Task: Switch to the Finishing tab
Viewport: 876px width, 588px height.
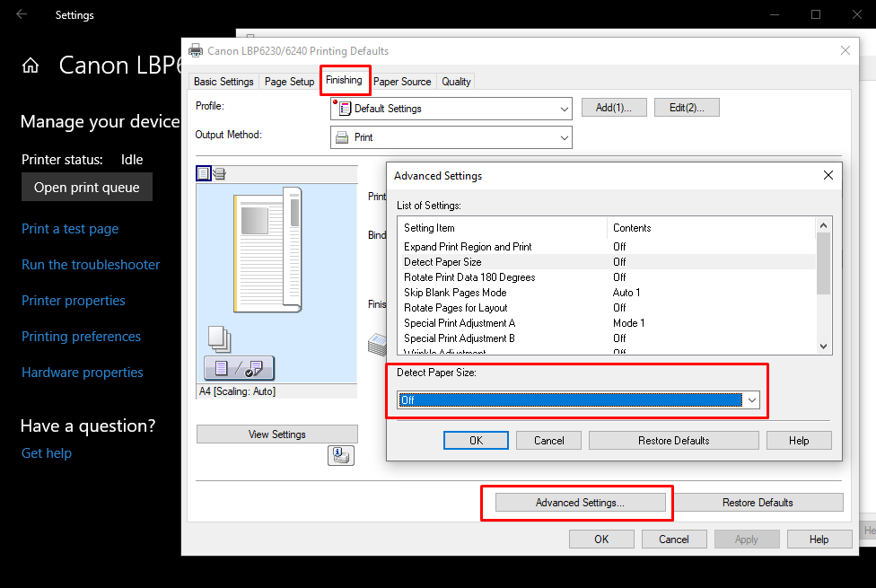Action: [344, 80]
